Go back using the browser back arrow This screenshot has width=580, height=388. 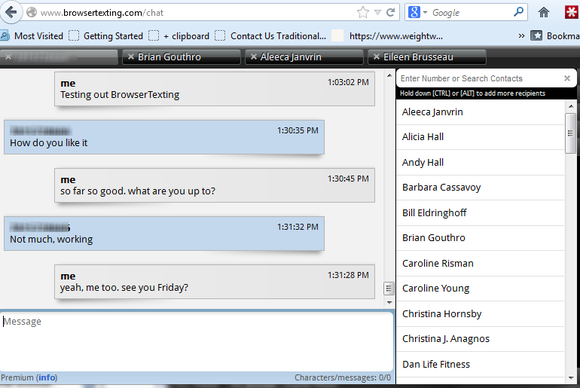[x=11, y=12]
